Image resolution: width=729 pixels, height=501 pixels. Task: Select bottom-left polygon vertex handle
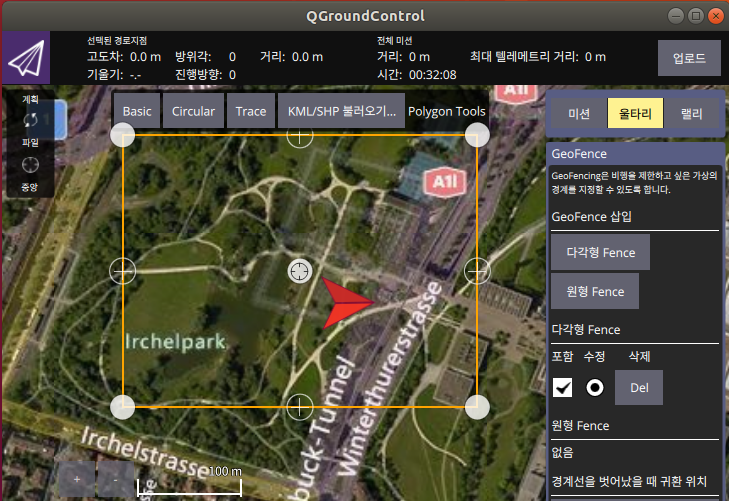tap(123, 407)
